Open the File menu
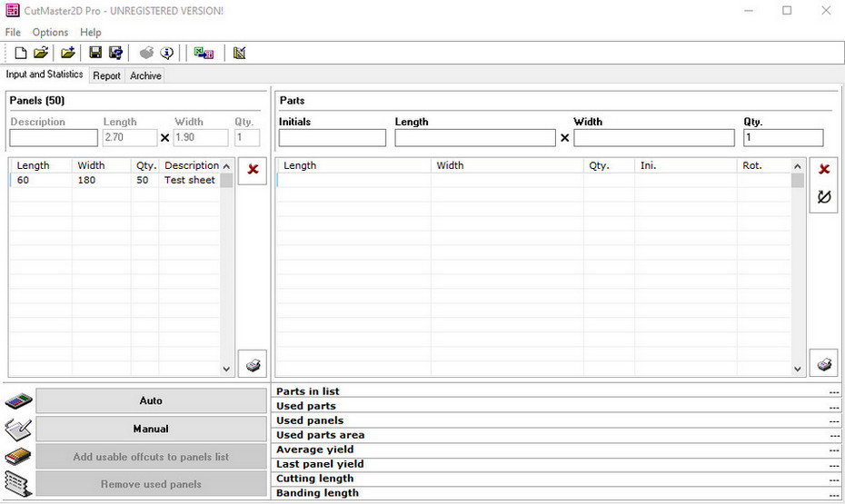 pyautogui.click(x=13, y=33)
